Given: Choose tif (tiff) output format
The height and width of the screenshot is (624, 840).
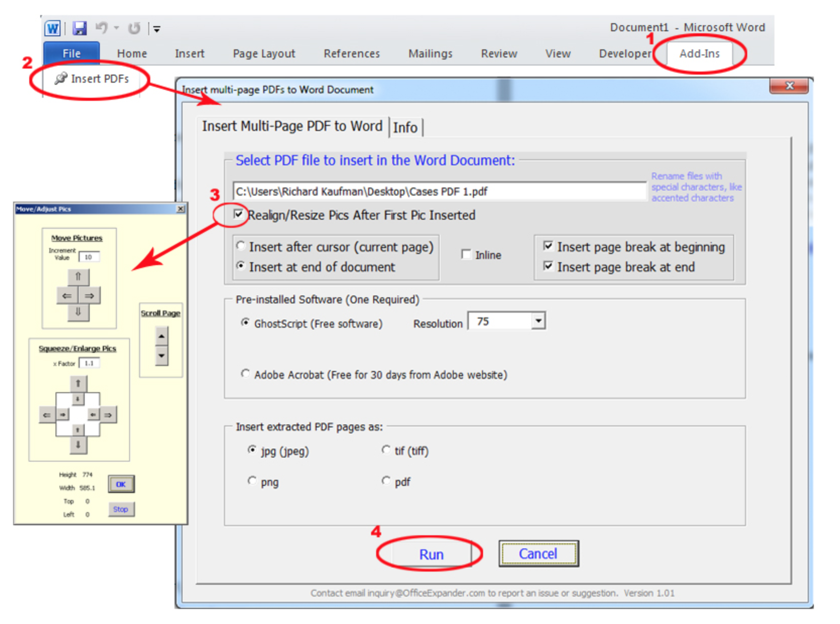Looking at the screenshot, I should click(386, 450).
